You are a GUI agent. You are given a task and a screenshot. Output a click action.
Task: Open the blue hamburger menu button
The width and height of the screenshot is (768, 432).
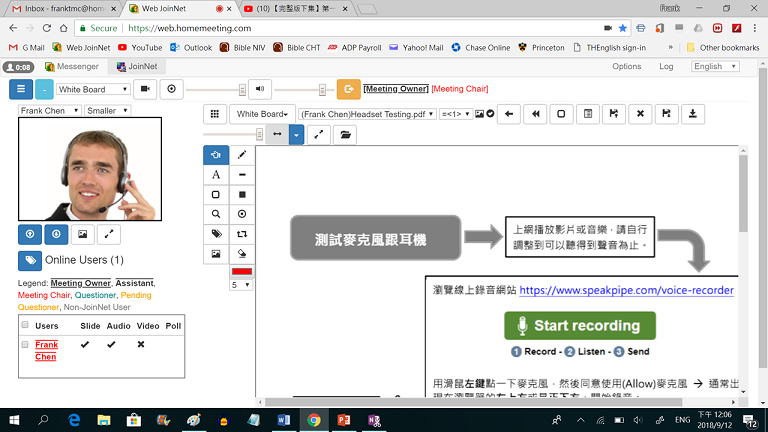[x=21, y=89]
